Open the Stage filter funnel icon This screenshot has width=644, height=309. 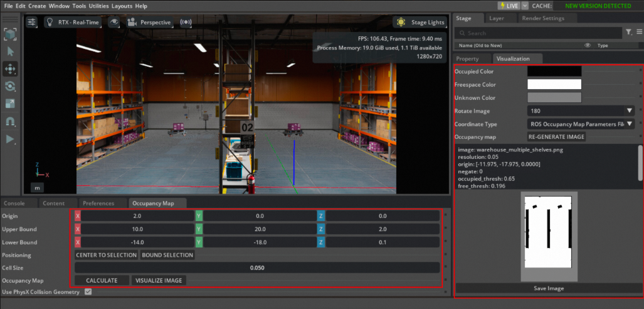pos(628,32)
